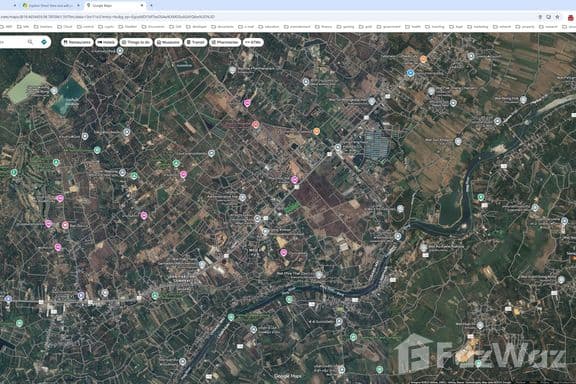Click the search magnifier icon in Maps
576x384 pixels.
tap(30, 42)
